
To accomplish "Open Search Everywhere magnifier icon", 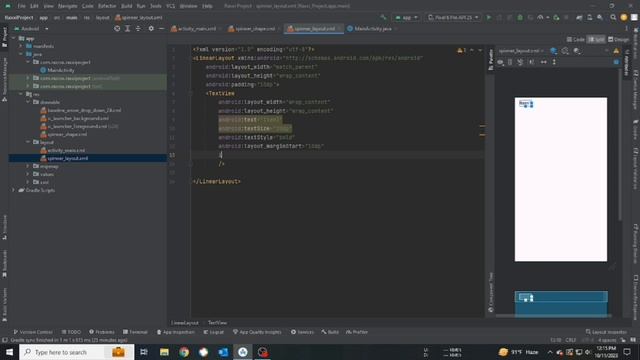I will [613, 18].
